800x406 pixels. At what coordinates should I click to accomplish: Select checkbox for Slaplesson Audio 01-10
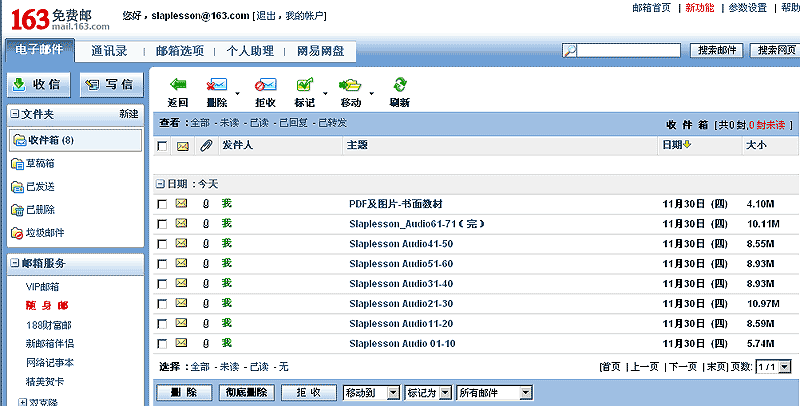click(162, 344)
